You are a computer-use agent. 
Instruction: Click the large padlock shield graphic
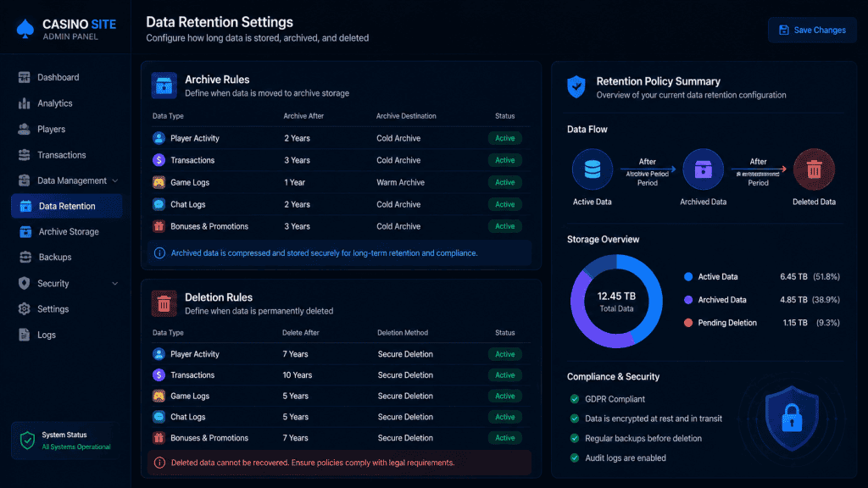click(x=792, y=419)
